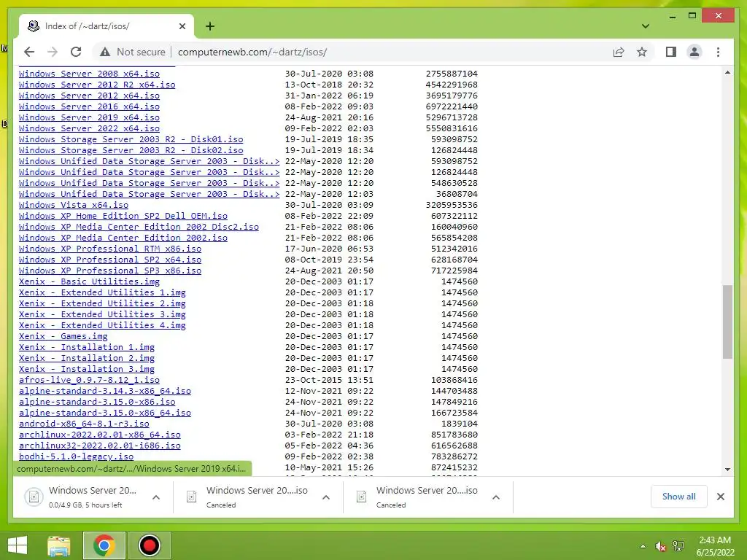Bookmark this page with star icon

click(642, 52)
